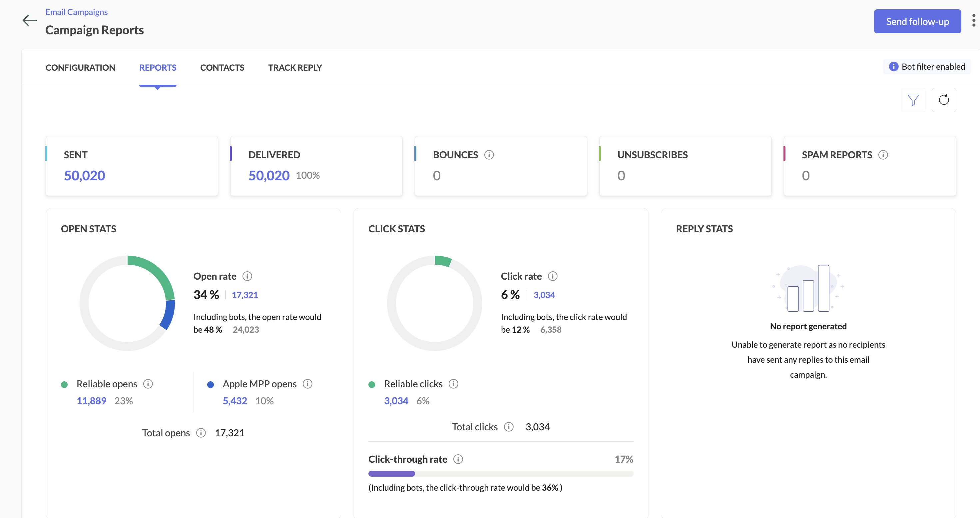
Task: Click the Click rate info icon
Action: click(552, 276)
